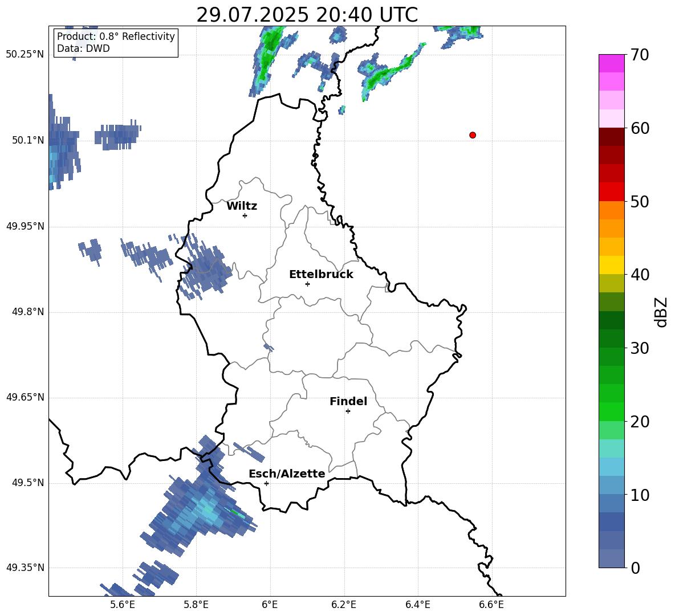Click the 10 tick on the colorbar
675x616 pixels.
(640, 495)
